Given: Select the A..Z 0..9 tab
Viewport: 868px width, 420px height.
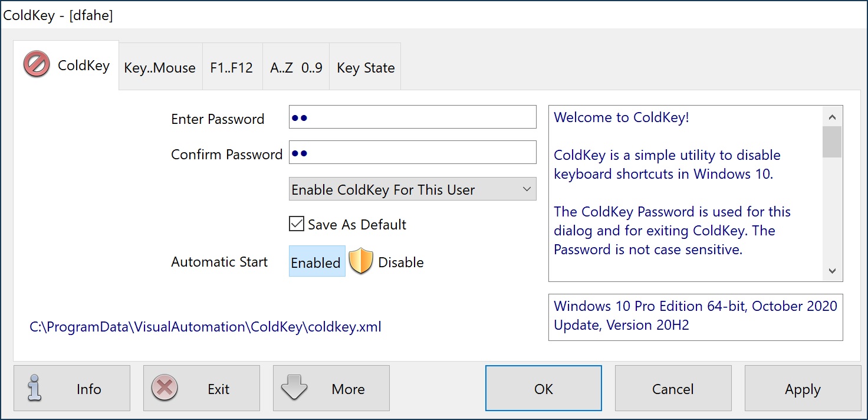Looking at the screenshot, I should click(296, 68).
